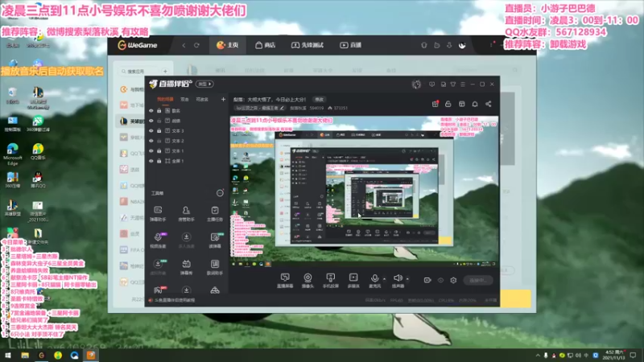
Task: Select the 文本 2 source row
Action: tap(187, 141)
